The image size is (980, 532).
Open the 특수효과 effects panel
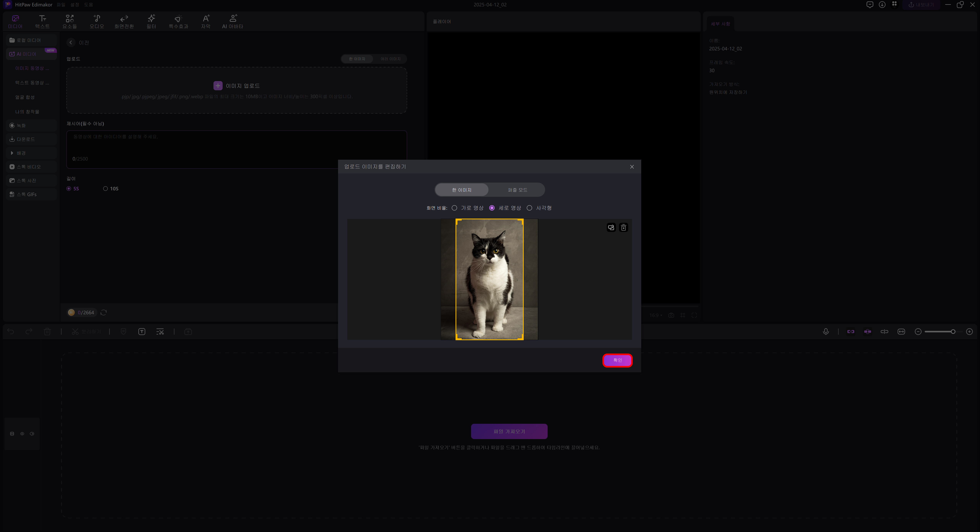pyautogui.click(x=178, y=22)
